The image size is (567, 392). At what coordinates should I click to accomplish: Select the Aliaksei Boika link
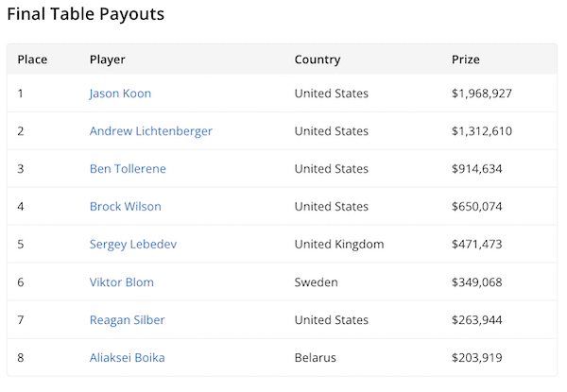point(128,358)
